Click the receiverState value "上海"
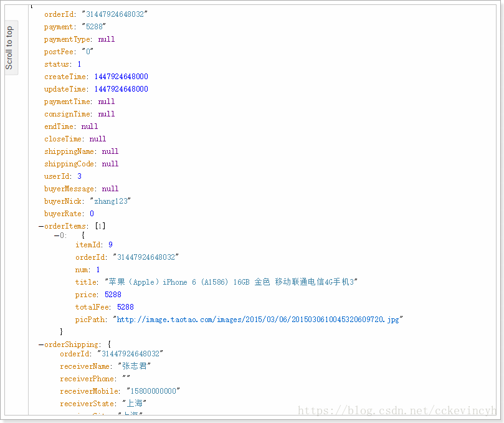The width and height of the screenshot is (504, 423). [x=135, y=404]
